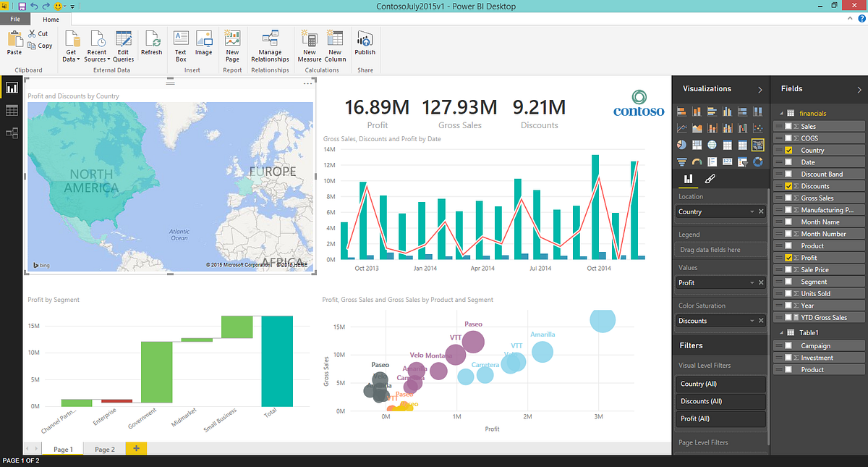Select the pie chart visualization
The height and width of the screenshot is (467, 868).
(682, 144)
